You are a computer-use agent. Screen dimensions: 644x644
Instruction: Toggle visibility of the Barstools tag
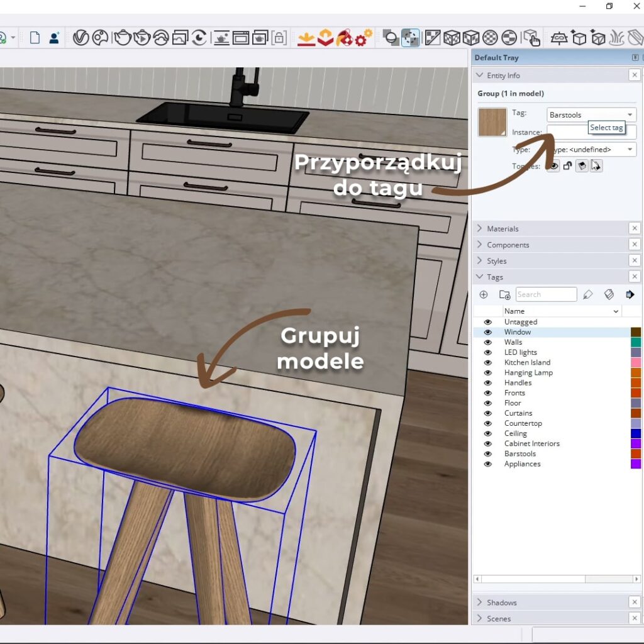pos(487,454)
